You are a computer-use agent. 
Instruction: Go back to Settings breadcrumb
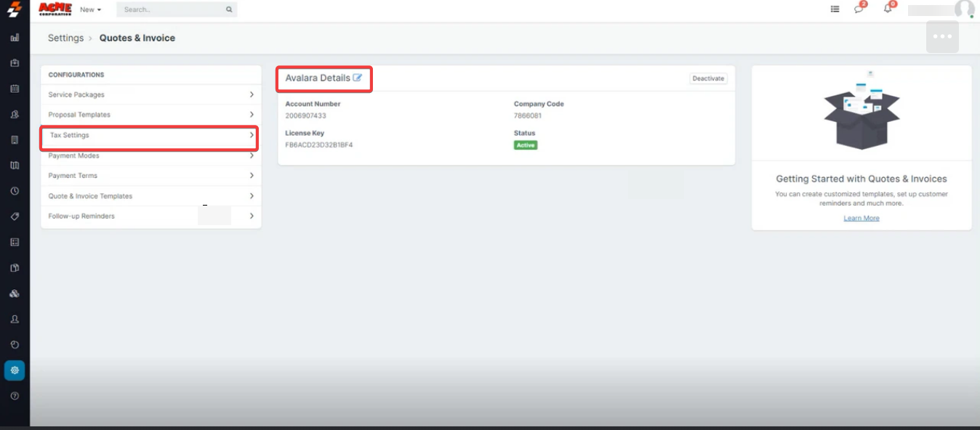65,38
